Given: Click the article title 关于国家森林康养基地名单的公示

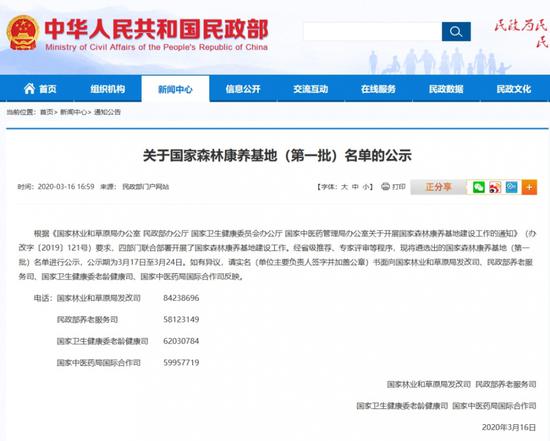Looking at the screenshot, I should [277, 155].
